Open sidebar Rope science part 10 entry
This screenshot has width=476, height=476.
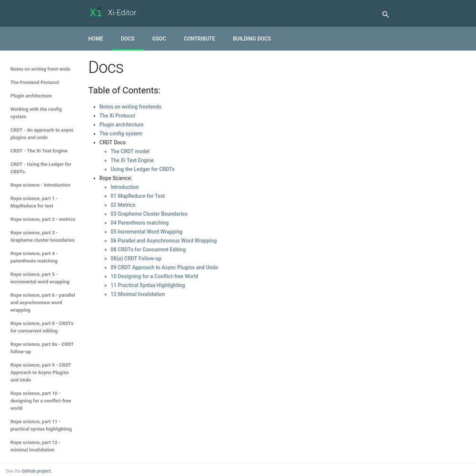tap(40, 401)
